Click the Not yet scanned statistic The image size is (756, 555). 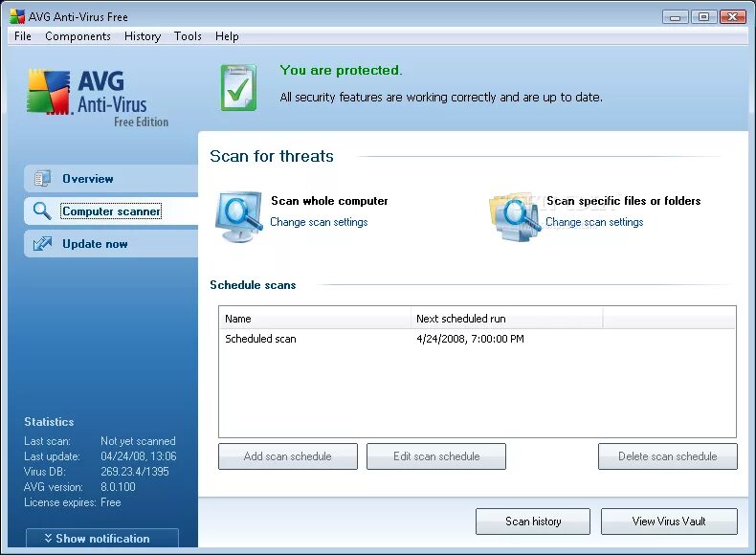click(x=138, y=441)
